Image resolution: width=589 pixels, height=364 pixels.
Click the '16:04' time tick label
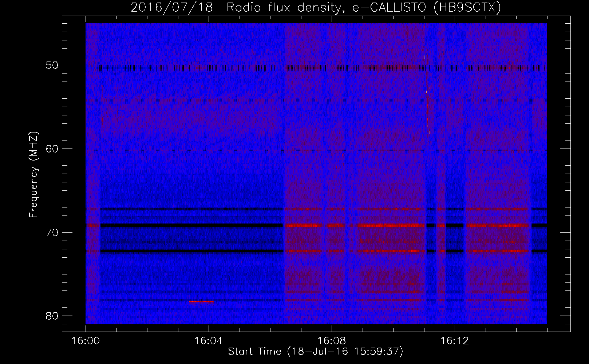[x=209, y=341]
